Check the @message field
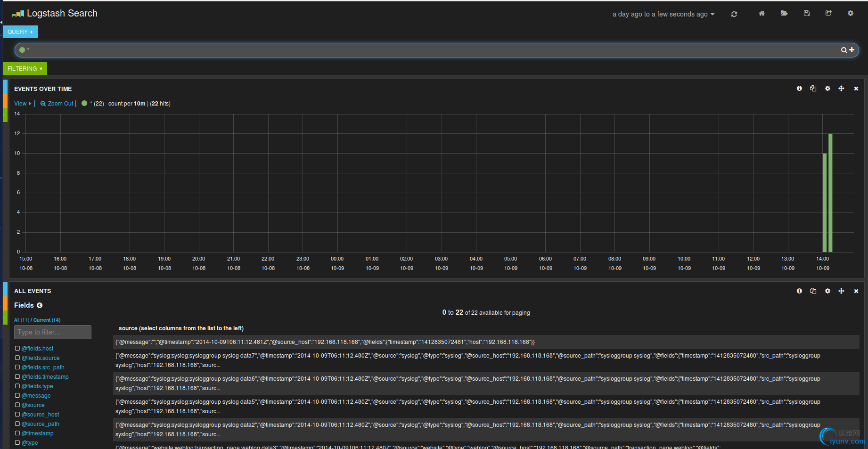 17,395
